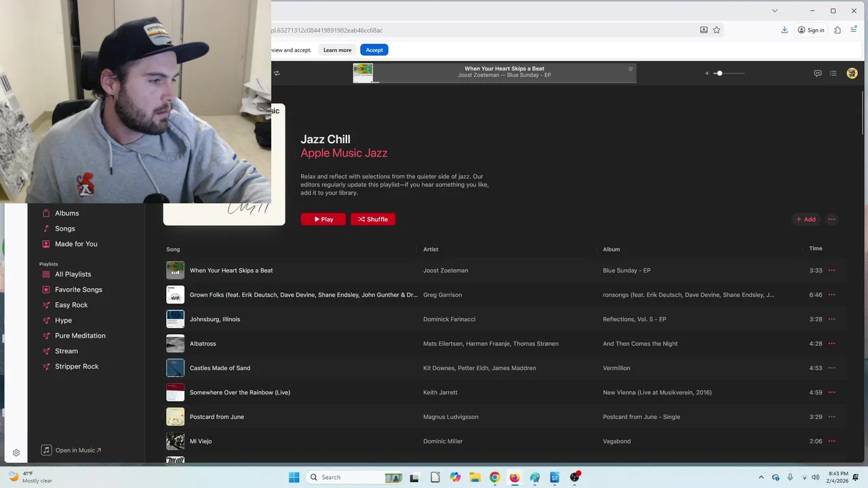Click the Learn more button
The image size is (868, 488).
coord(337,50)
